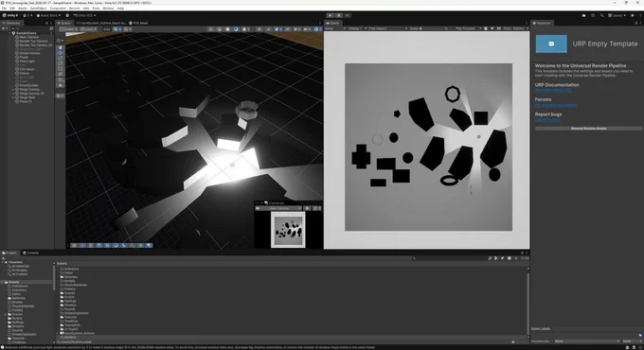The width and height of the screenshot is (644, 350).
Task: Open the Free Aspect dropdown
Action: pyautogui.click(x=387, y=28)
